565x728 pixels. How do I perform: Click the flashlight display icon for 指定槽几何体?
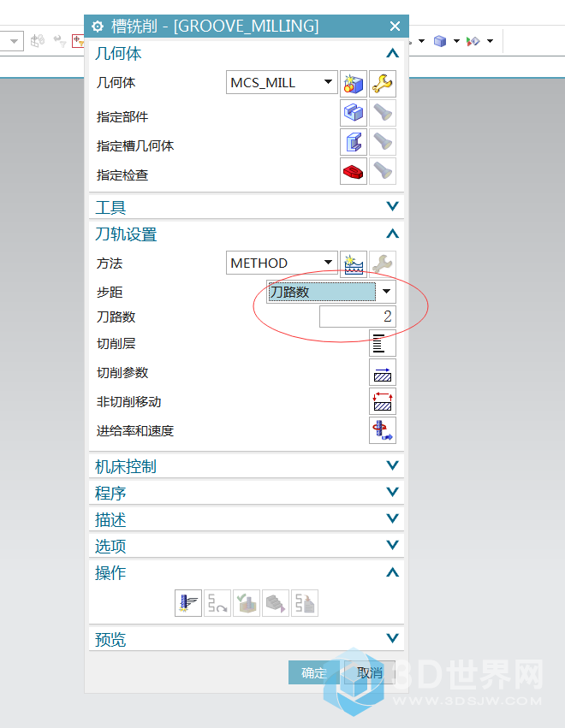(x=383, y=142)
